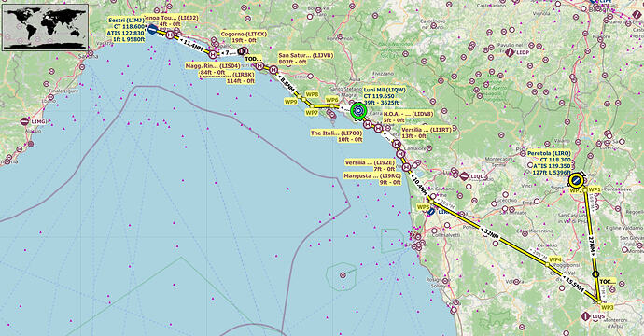The height and width of the screenshot is (336, 644).
Task: Select the blue airport symbol beside WP5
Action: point(431,212)
